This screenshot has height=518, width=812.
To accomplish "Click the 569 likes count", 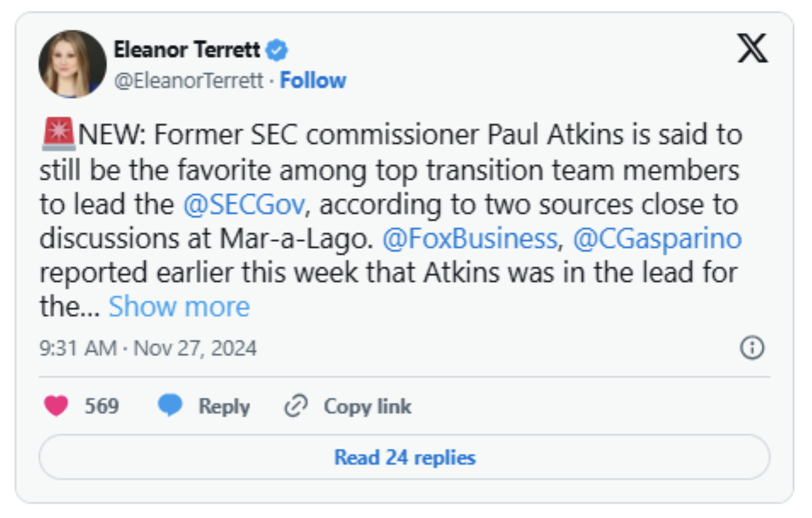I will 102,406.
